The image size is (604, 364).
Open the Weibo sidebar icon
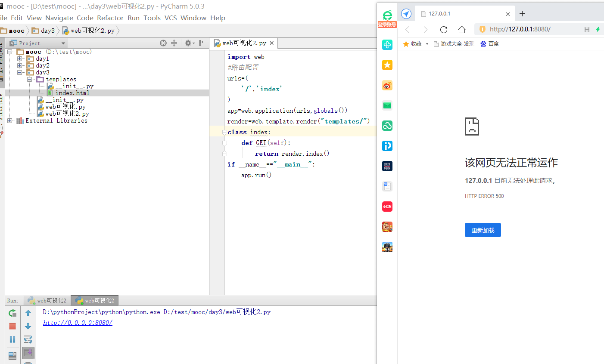click(387, 85)
